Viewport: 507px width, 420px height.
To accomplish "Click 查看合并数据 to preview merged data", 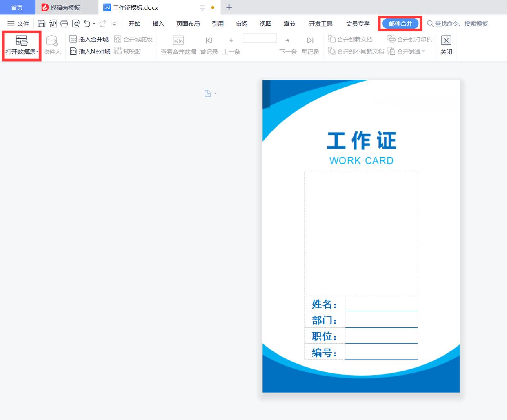I will point(178,45).
